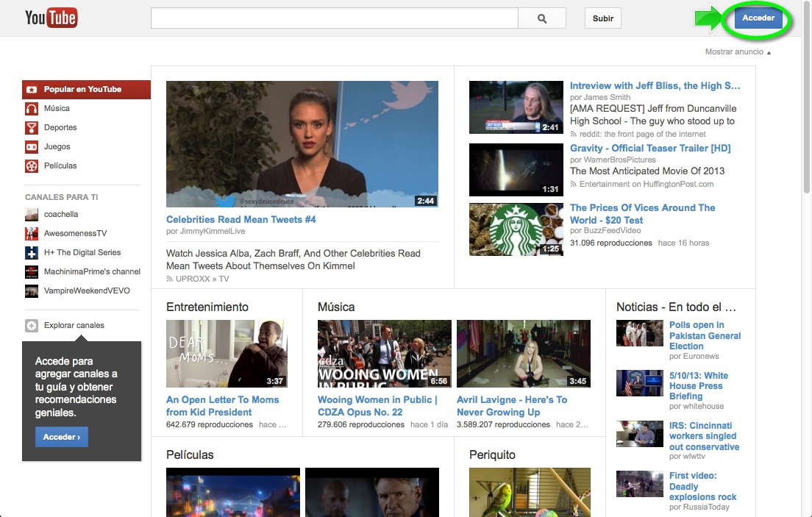812x517 pixels.
Task: Click Acceder in the dark tooltip box
Action: [61, 438]
